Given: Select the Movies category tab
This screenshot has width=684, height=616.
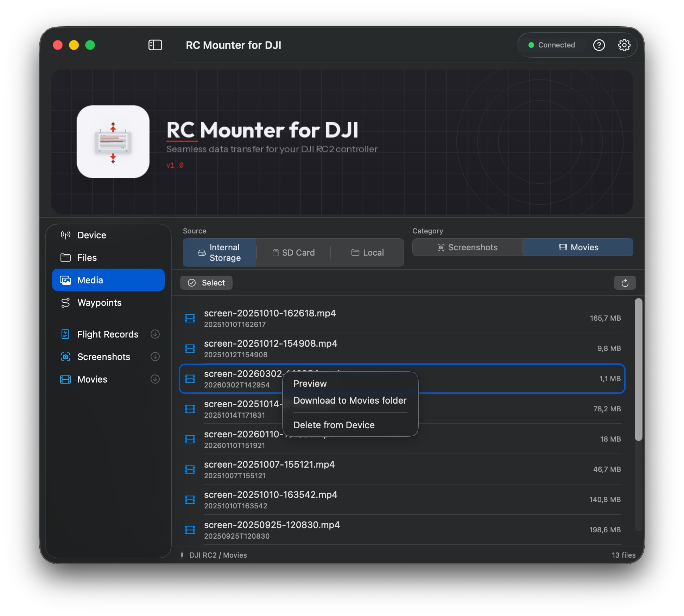Looking at the screenshot, I should tap(578, 248).
